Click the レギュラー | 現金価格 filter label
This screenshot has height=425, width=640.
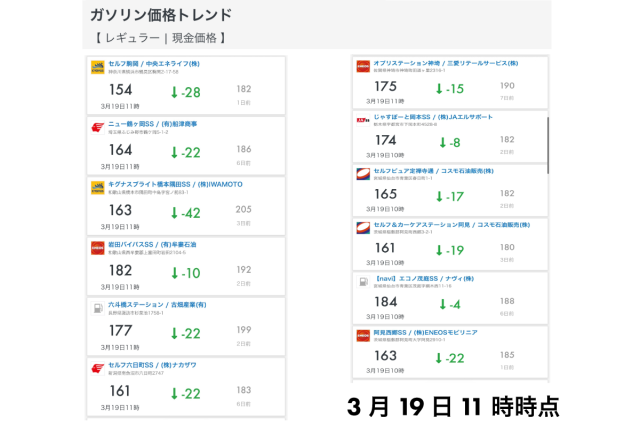pyautogui.click(x=154, y=38)
